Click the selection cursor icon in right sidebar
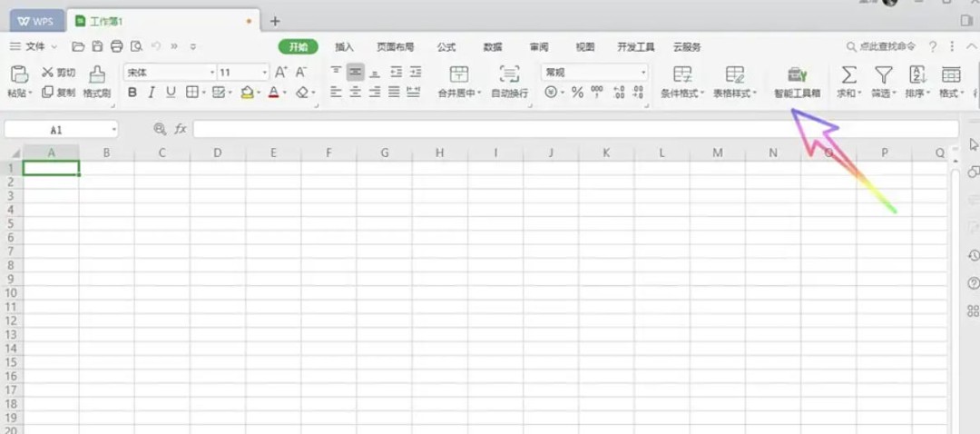The height and width of the screenshot is (434, 980). (973, 144)
